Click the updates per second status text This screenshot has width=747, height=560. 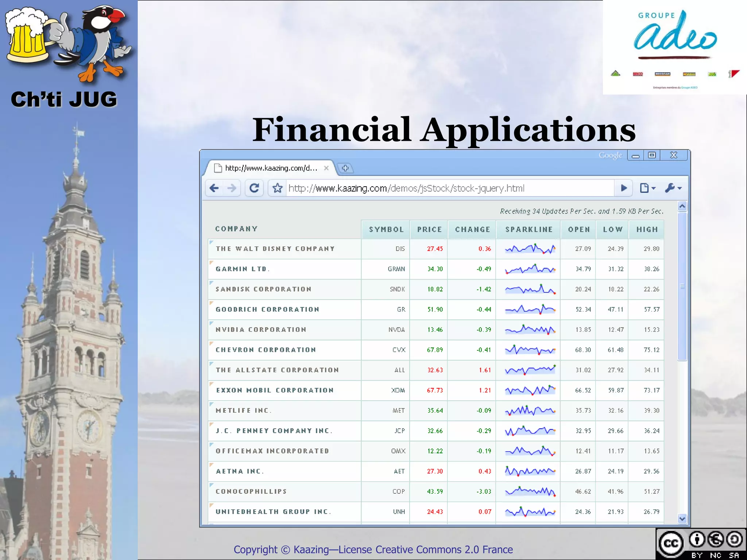pyautogui.click(x=581, y=211)
